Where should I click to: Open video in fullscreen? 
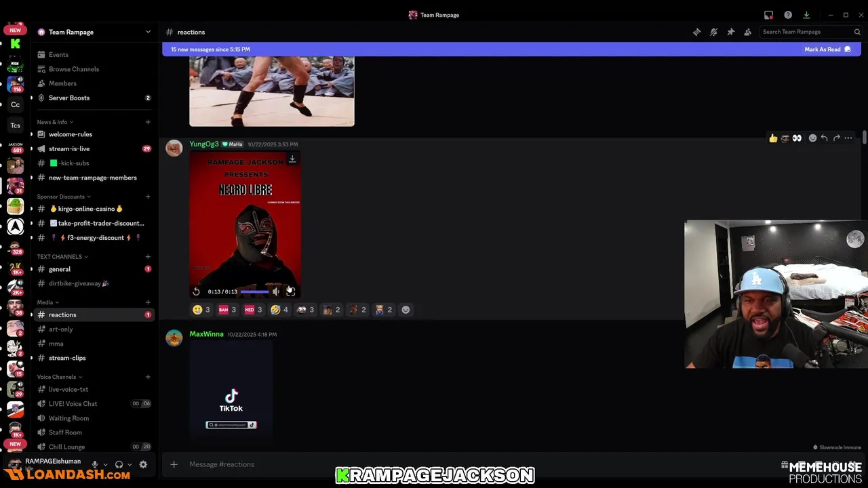click(290, 291)
